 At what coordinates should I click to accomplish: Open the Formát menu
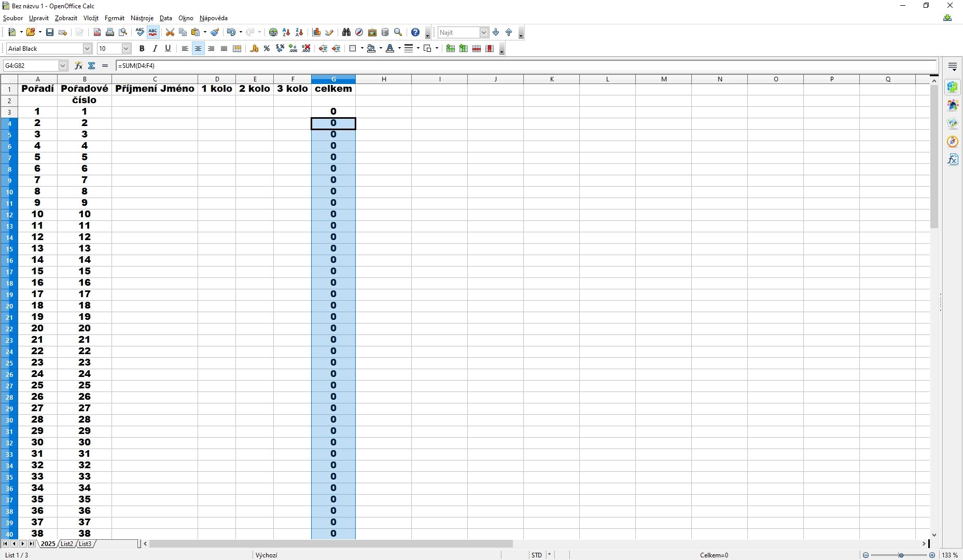(x=114, y=18)
